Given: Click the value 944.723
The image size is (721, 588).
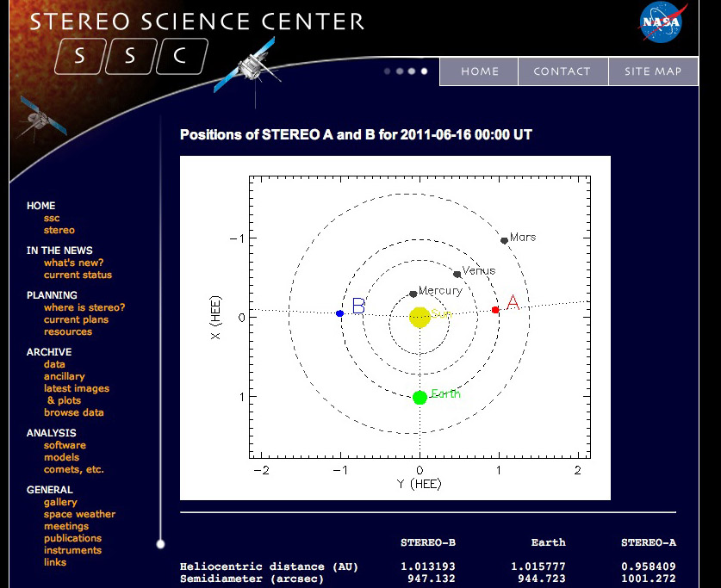Looking at the screenshot, I should pyautogui.click(x=542, y=579).
